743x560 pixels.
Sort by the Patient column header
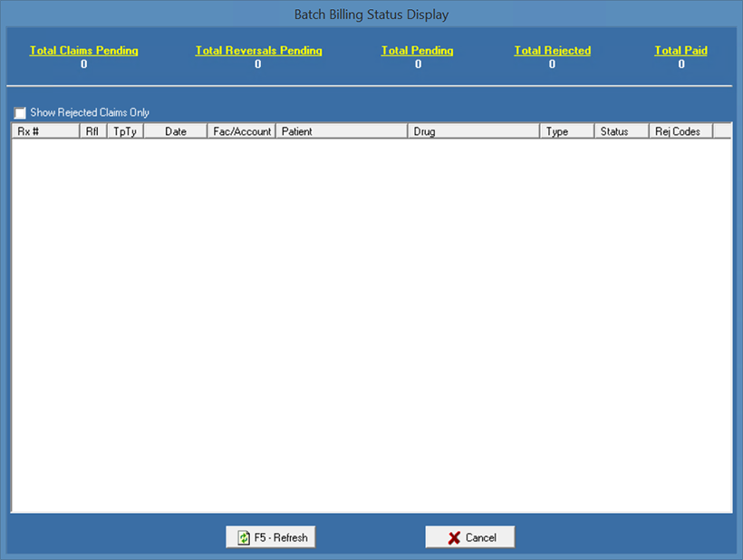pos(341,131)
